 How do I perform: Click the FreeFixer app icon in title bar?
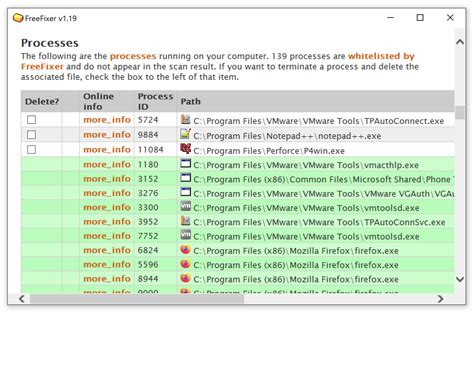tap(18, 18)
